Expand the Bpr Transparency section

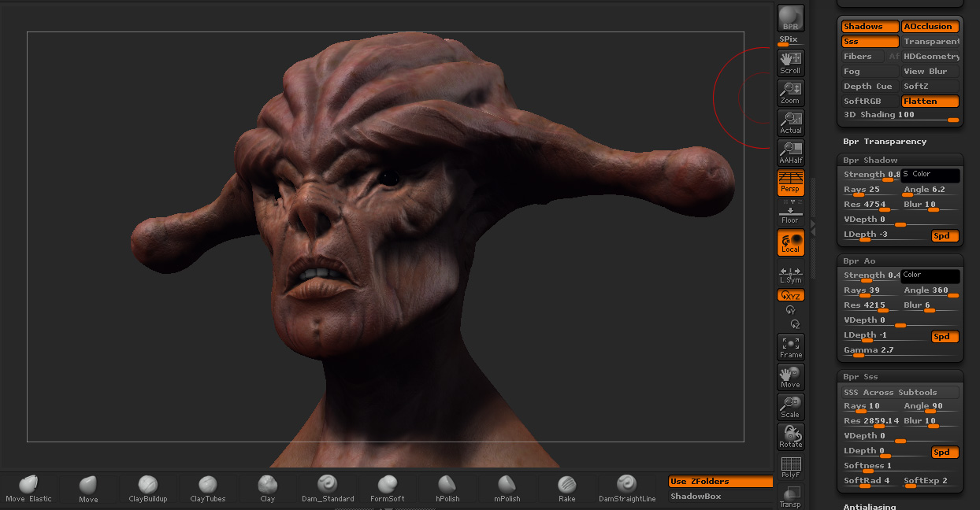(x=885, y=142)
